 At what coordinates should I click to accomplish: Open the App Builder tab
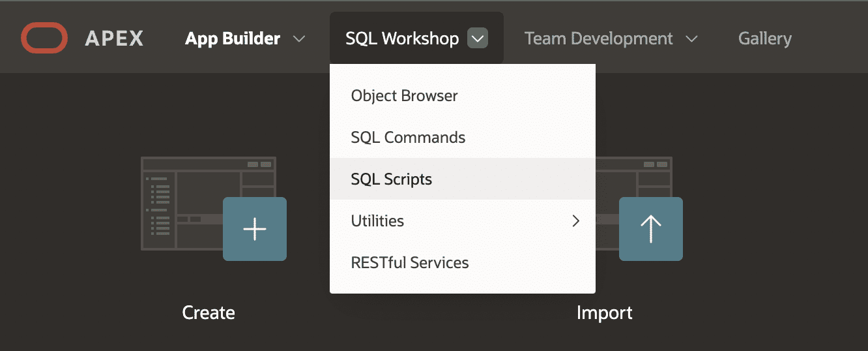(233, 38)
